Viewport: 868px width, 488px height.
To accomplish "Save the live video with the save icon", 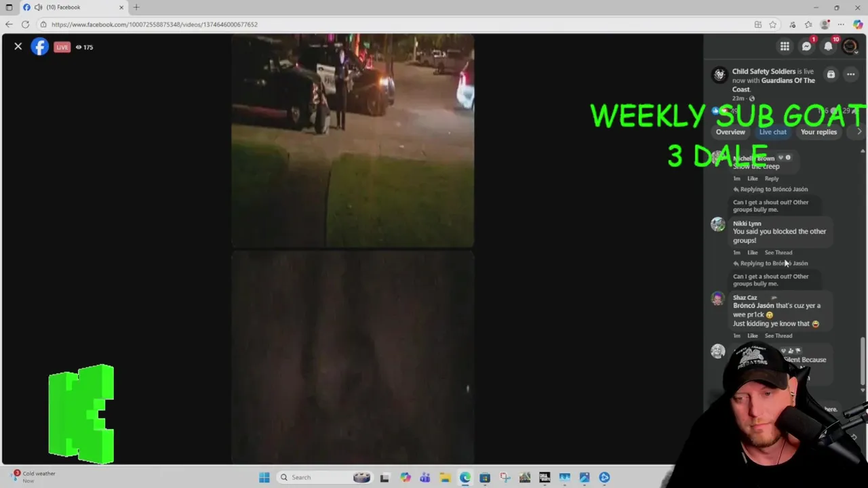I will coord(831,75).
